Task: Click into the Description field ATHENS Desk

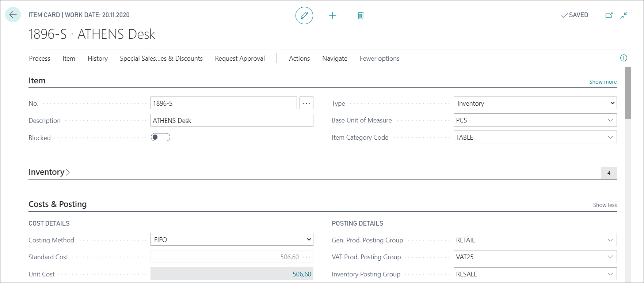Action: (232, 120)
